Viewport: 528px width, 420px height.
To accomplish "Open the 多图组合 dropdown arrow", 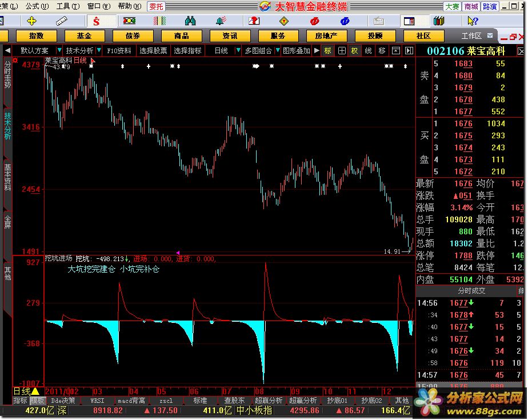I will click(278, 50).
